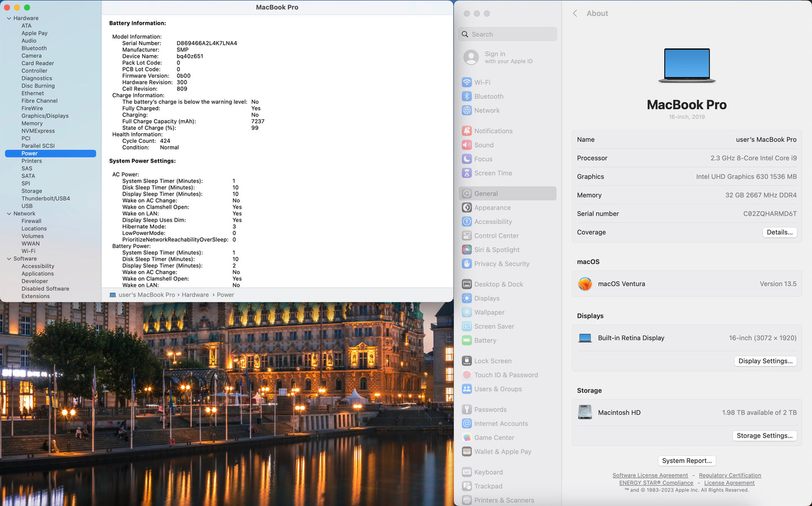Select Graphics/Displays in hardware list
Image resolution: width=812 pixels, height=506 pixels.
[45, 116]
